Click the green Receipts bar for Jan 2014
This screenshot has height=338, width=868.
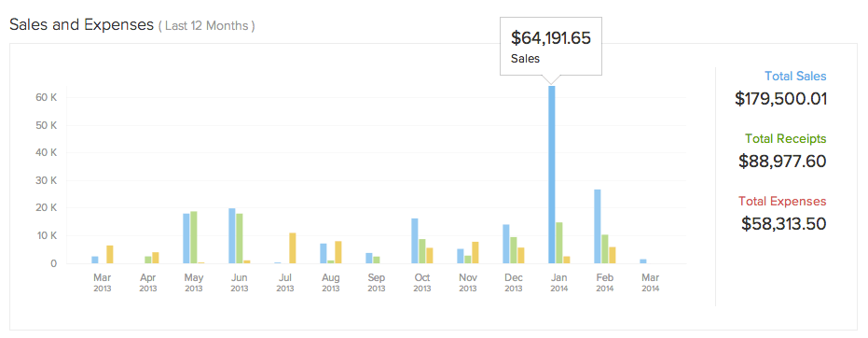(559, 244)
